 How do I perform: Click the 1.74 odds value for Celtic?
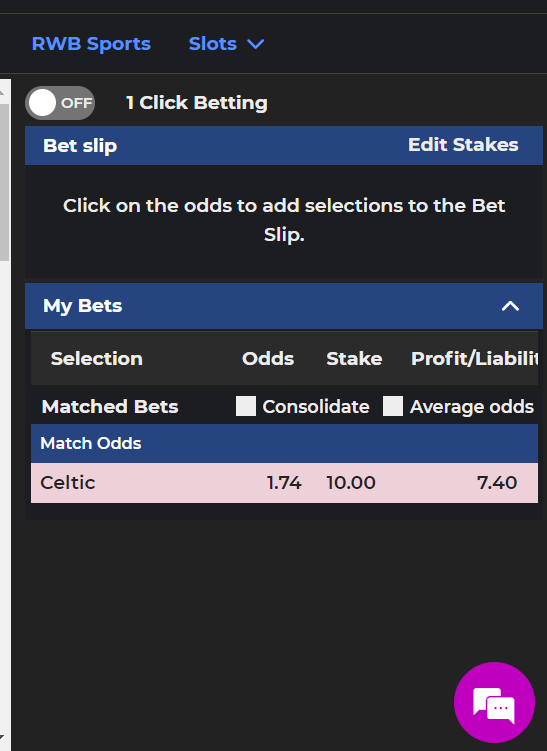click(x=284, y=483)
